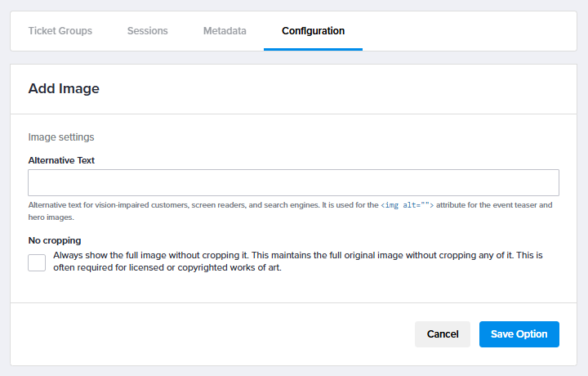Click the Add Image heading
This screenshot has height=376, width=588.
pos(64,88)
